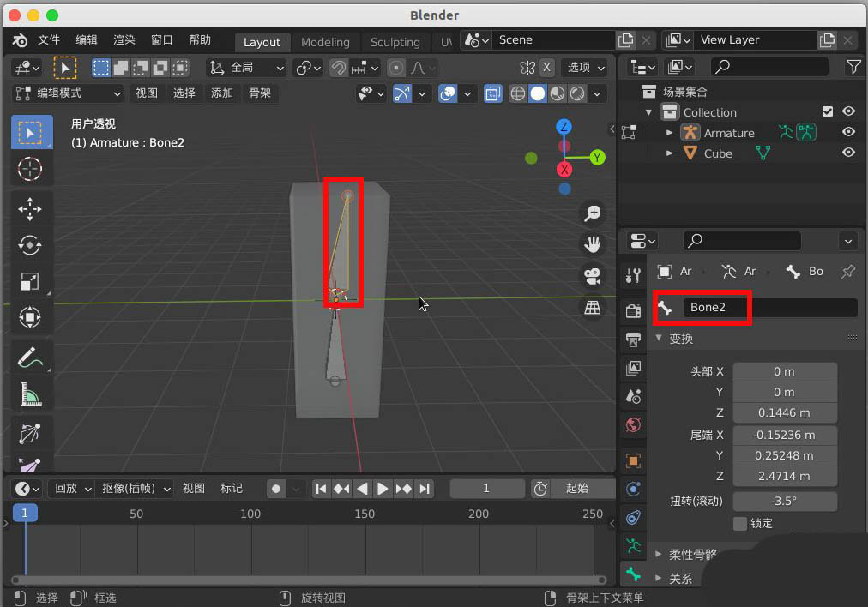Open the 文件 menu
The image size is (868, 607).
coord(49,40)
